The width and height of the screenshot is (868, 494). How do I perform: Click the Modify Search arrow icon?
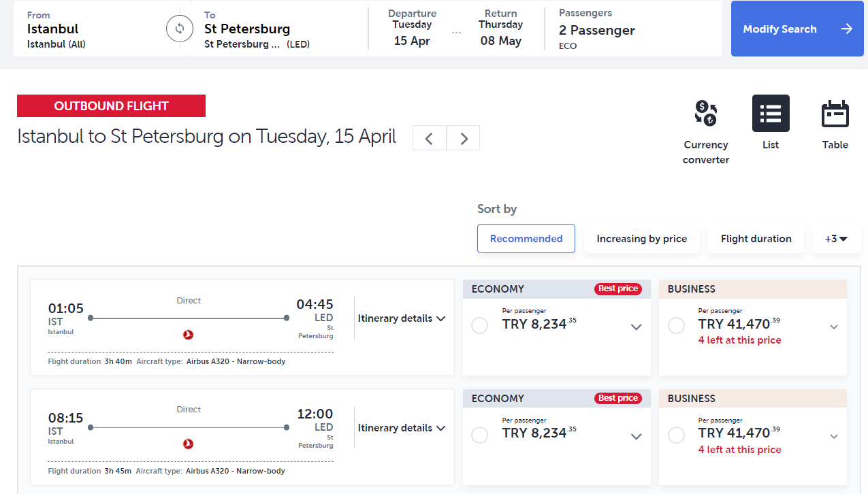pyautogui.click(x=846, y=29)
